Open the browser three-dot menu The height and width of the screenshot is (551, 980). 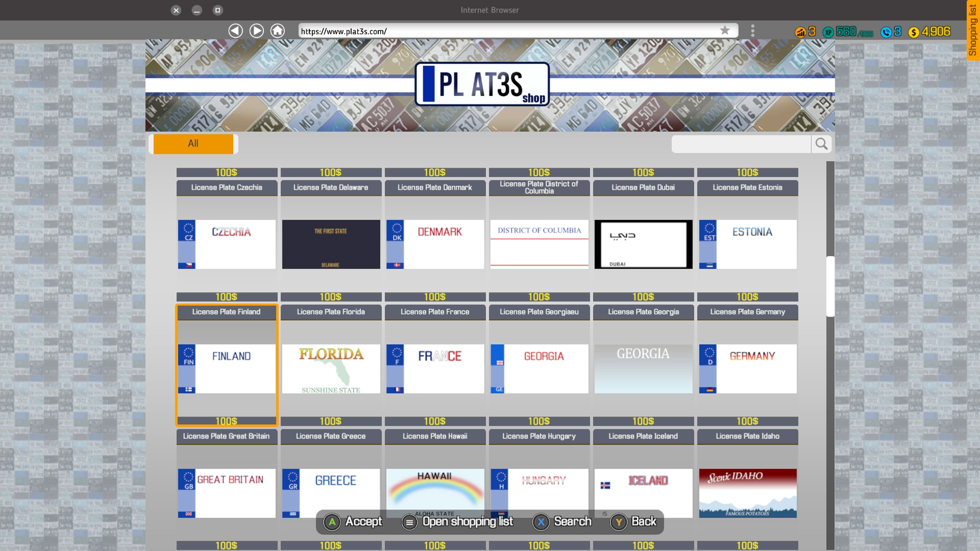click(x=753, y=31)
